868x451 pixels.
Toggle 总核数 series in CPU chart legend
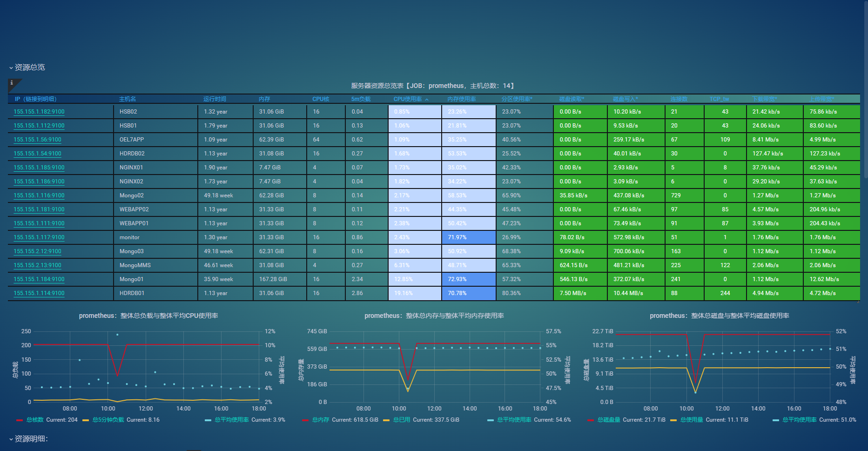click(x=35, y=420)
